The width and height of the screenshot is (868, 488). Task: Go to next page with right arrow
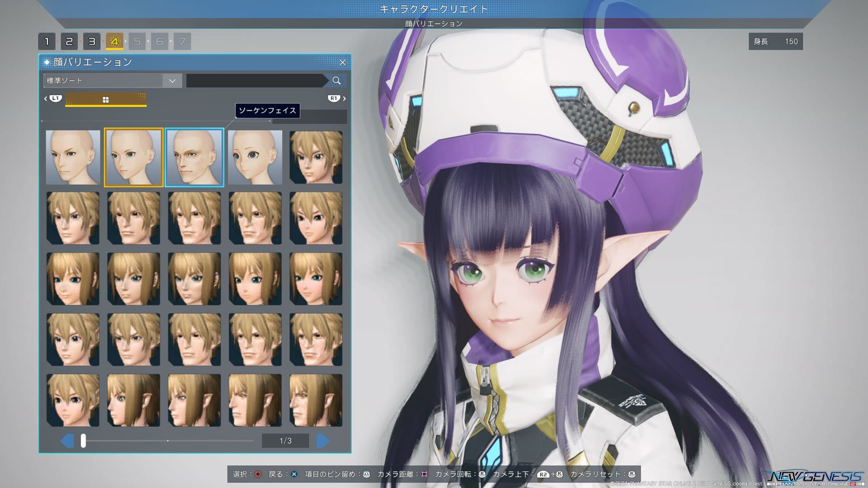pos(323,441)
